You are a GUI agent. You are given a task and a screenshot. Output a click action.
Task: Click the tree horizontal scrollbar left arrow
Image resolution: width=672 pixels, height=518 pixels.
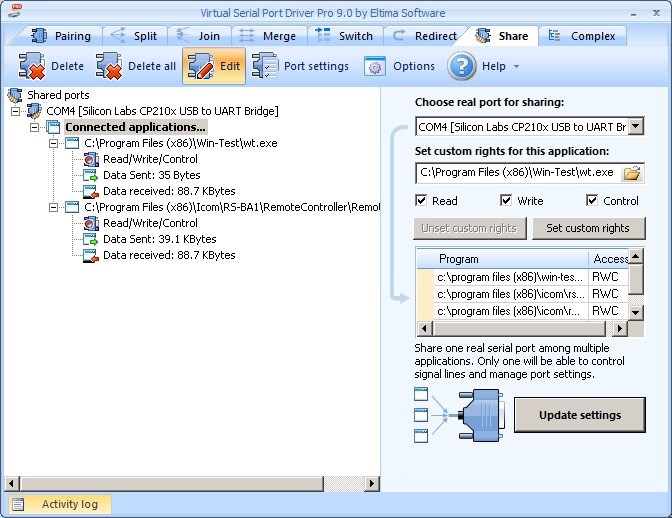pos(12,483)
